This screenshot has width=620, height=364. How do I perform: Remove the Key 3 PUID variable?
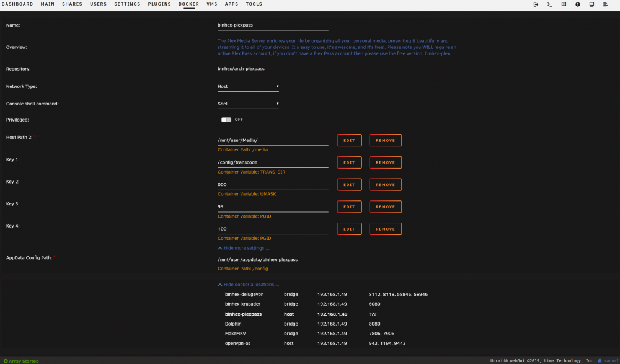point(386,206)
